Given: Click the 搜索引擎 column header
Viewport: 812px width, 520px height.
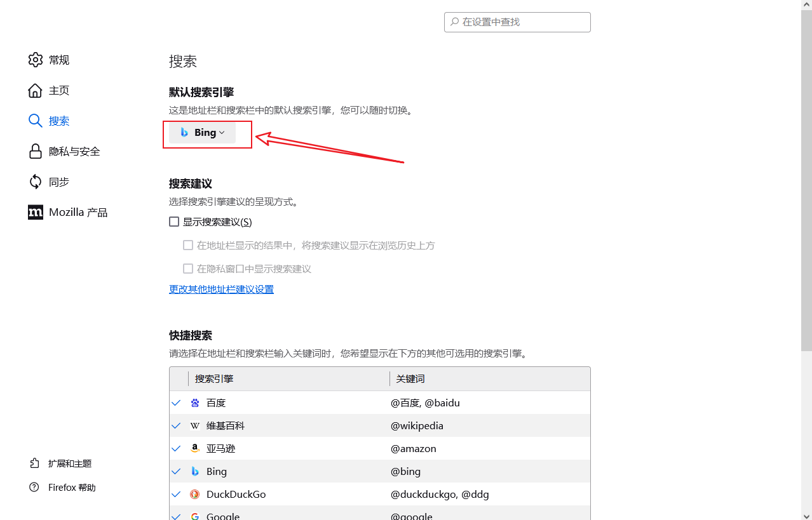Looking at the screenshot, I should [289, 378].
